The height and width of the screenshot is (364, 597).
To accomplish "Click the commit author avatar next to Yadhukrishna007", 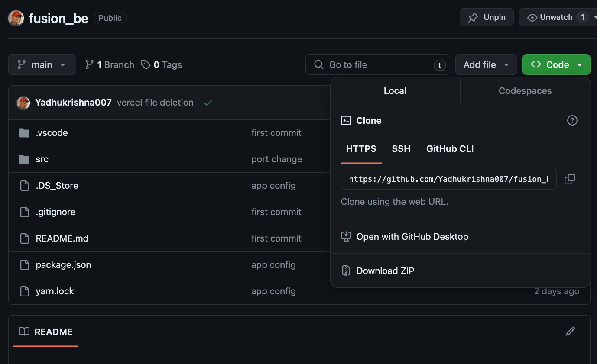I will click(x=23, y=103).
